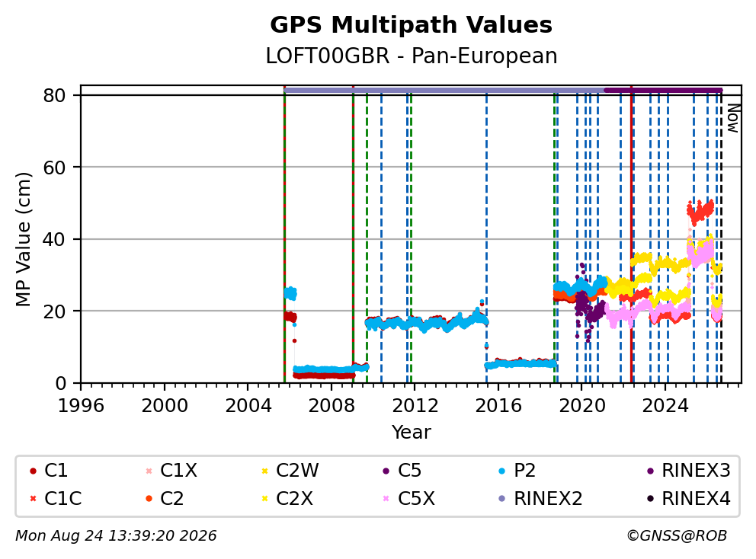Click the C5 purple legend dot
Viewport: 756px width, 559px height.
click(386, 471)
